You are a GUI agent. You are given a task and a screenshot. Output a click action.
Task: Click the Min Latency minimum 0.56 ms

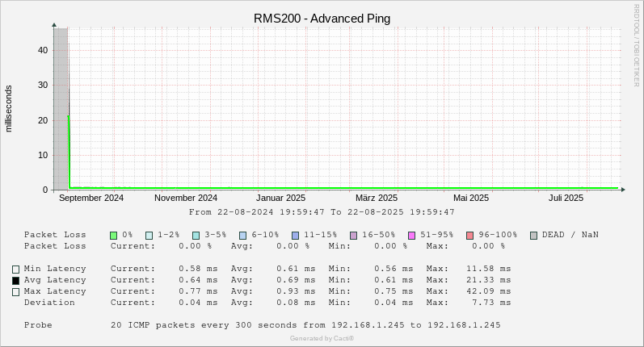(x=394, y=269)
